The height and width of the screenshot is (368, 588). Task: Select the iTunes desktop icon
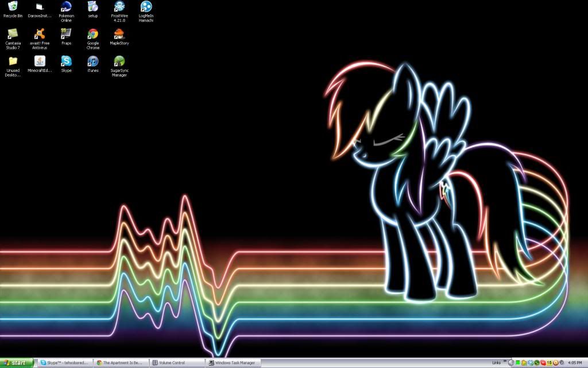click(x=92, y=62)
